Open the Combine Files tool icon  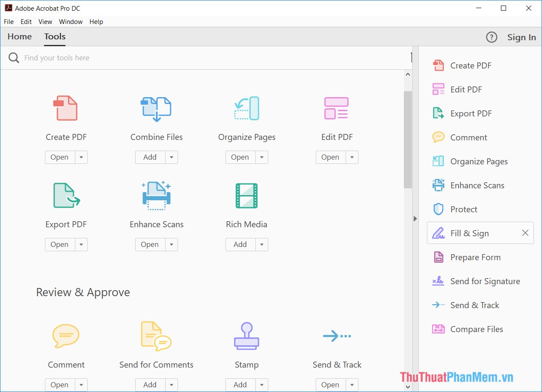click(156, 108)
